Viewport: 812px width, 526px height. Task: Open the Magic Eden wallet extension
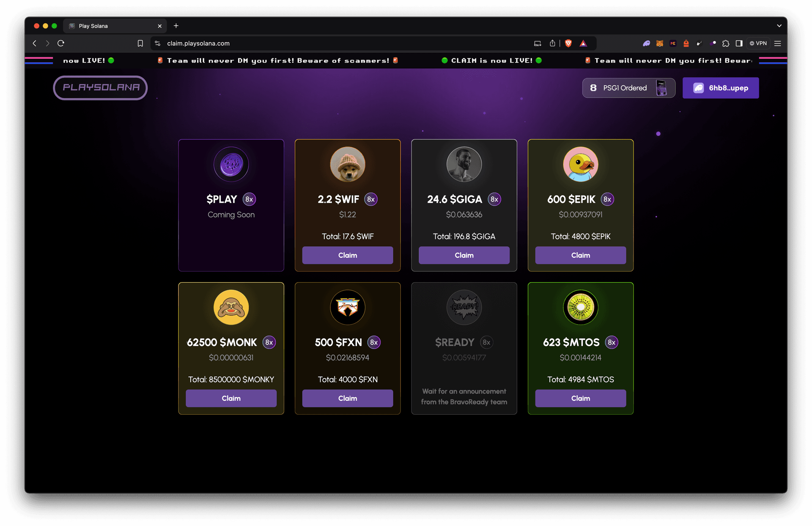coord(673,43)
